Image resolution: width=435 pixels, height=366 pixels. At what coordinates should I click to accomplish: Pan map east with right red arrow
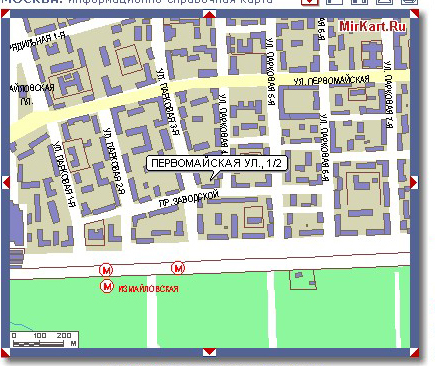(x=414, y=182)
